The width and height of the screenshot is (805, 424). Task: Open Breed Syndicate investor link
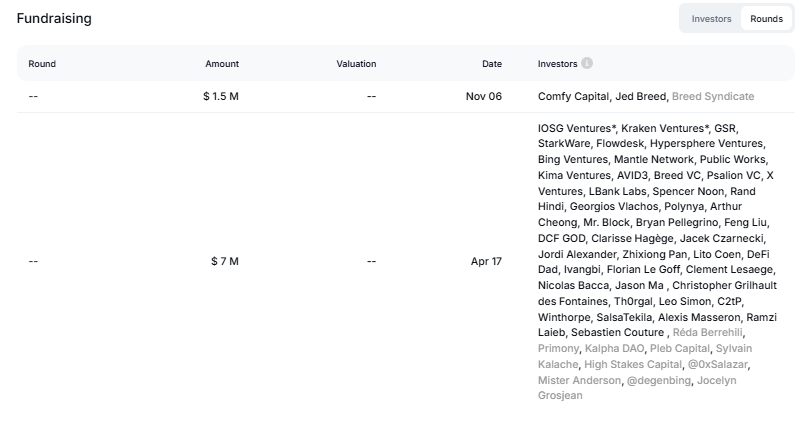coord(713,97)
